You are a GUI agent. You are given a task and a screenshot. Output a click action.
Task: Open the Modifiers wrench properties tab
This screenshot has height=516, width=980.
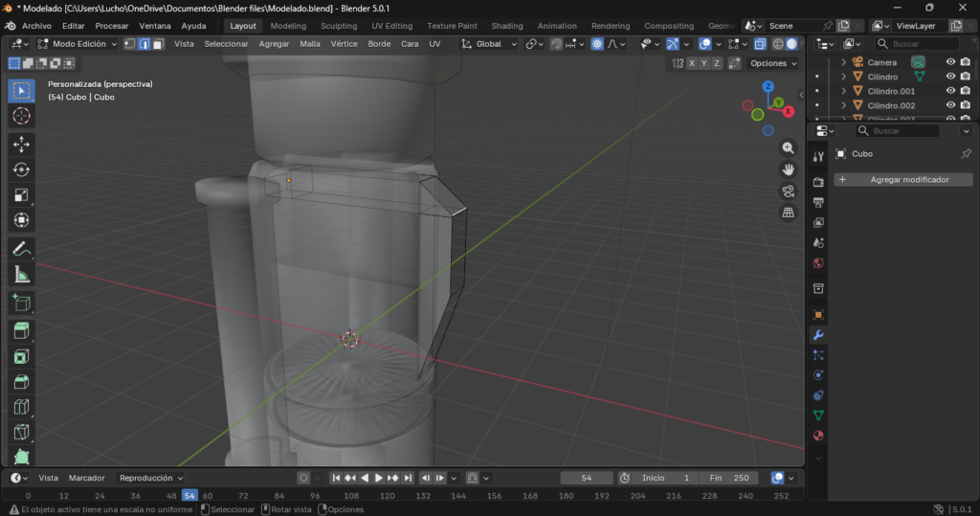click(818, 335)
